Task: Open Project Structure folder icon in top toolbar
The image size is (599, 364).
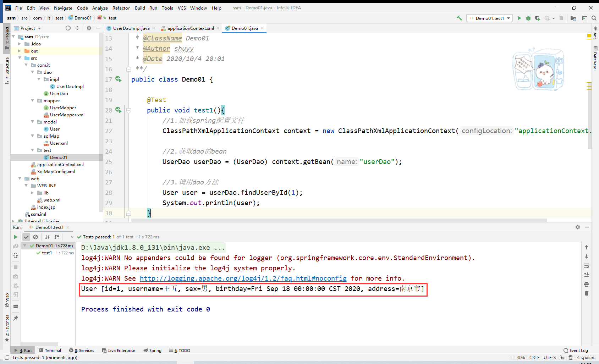Action: (573, 18)
